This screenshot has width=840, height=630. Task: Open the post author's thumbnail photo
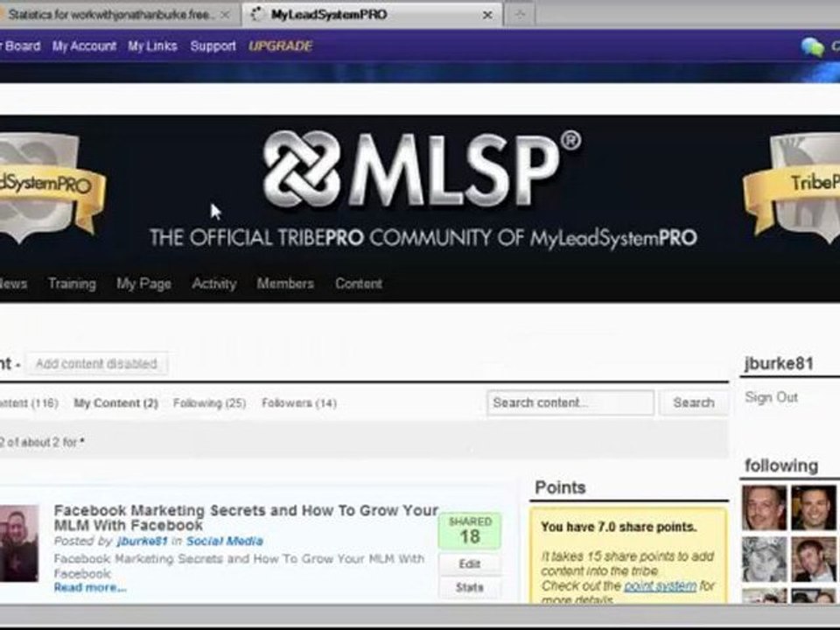coord(18,542)
